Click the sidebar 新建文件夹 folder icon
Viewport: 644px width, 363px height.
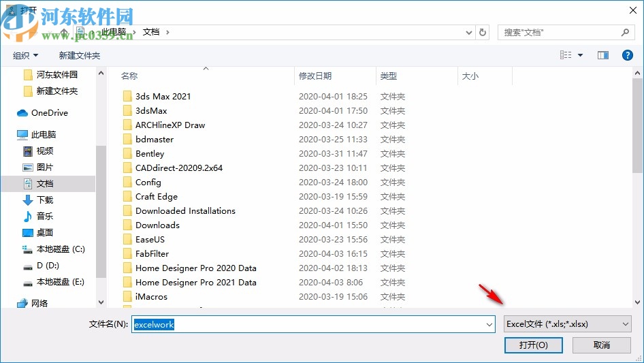point(28,91)
